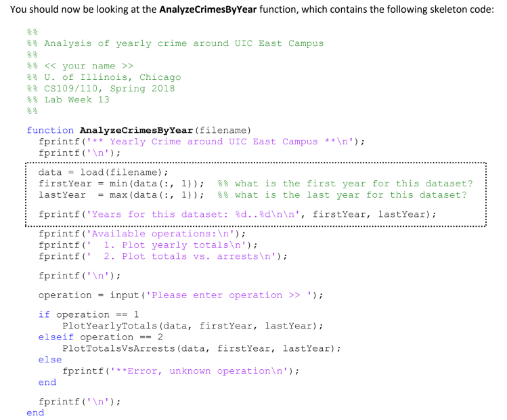
Task: Click the 'else' keyword line
Action: click(x=50, y=360)
